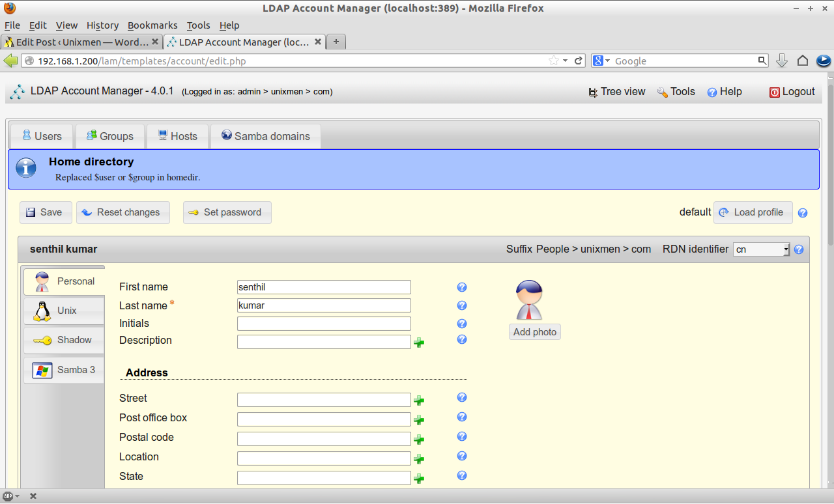Add another Post office box with plus icon
This screenshot has height=504, width=834.
[420, 420]
